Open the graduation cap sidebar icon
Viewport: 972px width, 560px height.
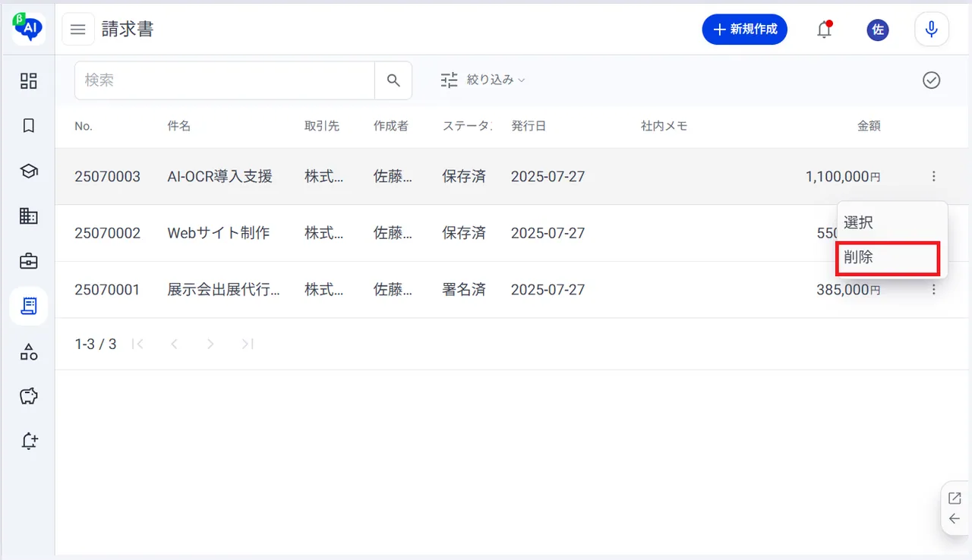29,171
